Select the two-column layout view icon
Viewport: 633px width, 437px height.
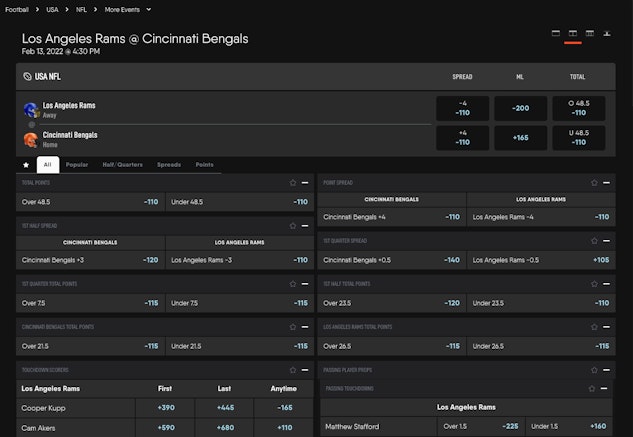572,33
